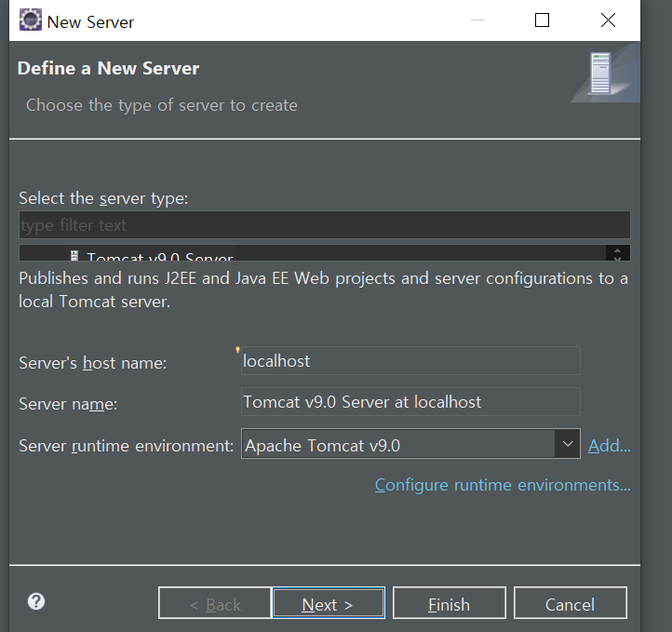The width and height of the screenshot is (672, 632).
Task: Click the server type list scrollbar
Action: click(618, 253)
